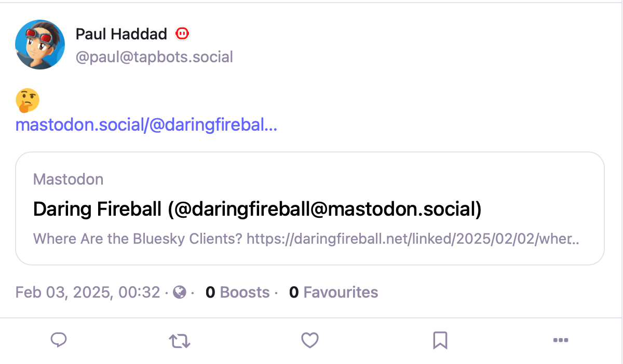Click the globe public visibility icon
Screen dimensions: 623x364
click(x=180, y=292)
